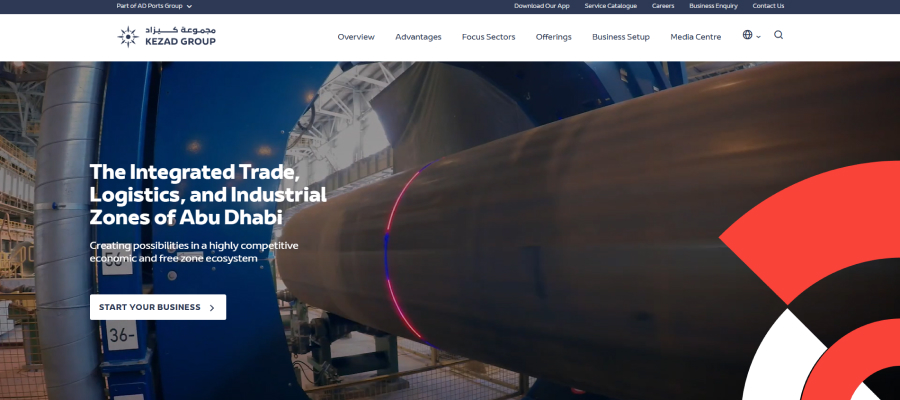900x400 pixels.
Task: Open the Focus Sectors menu
Action: [x=488, y=37]
